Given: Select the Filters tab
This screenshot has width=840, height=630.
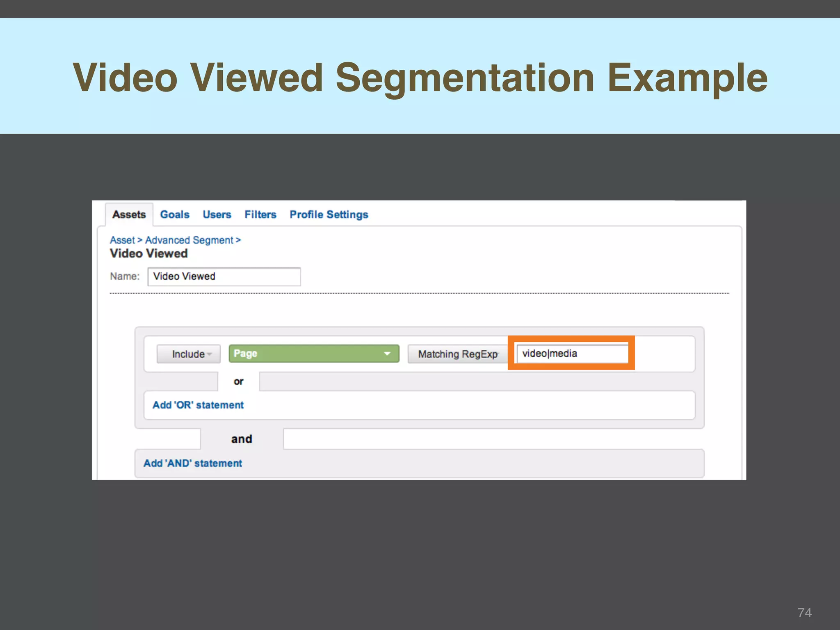Looking at the screenshot, I should pyautogui.click(x=260, y=215).
